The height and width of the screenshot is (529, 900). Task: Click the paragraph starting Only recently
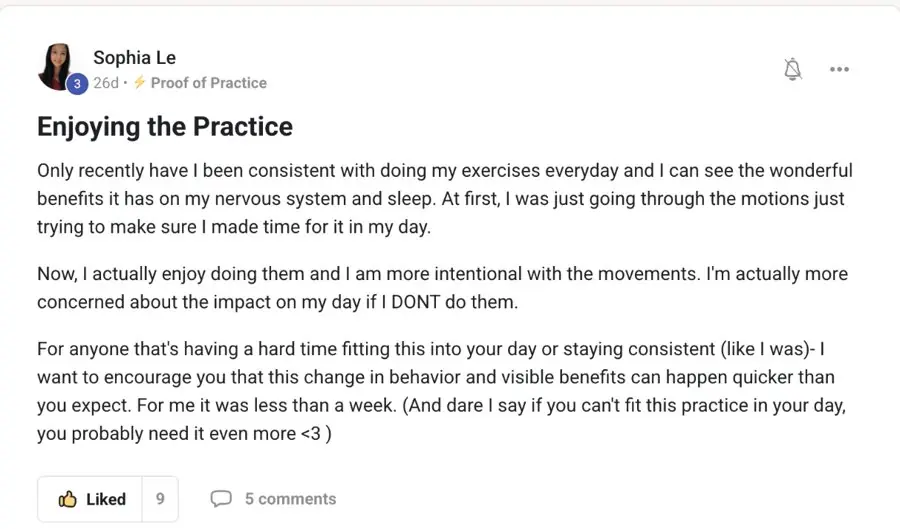point(445,199)
